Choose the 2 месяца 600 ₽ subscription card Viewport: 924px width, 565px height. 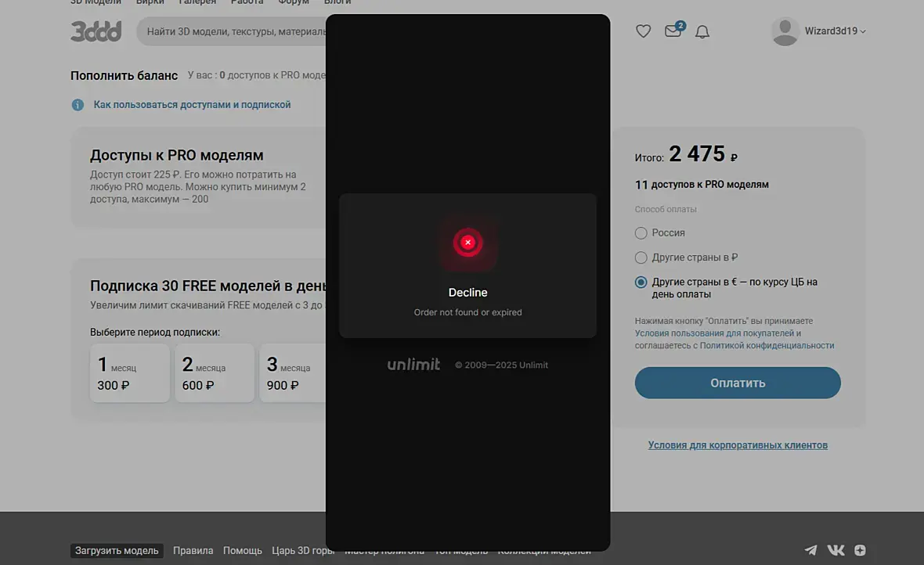215,373
